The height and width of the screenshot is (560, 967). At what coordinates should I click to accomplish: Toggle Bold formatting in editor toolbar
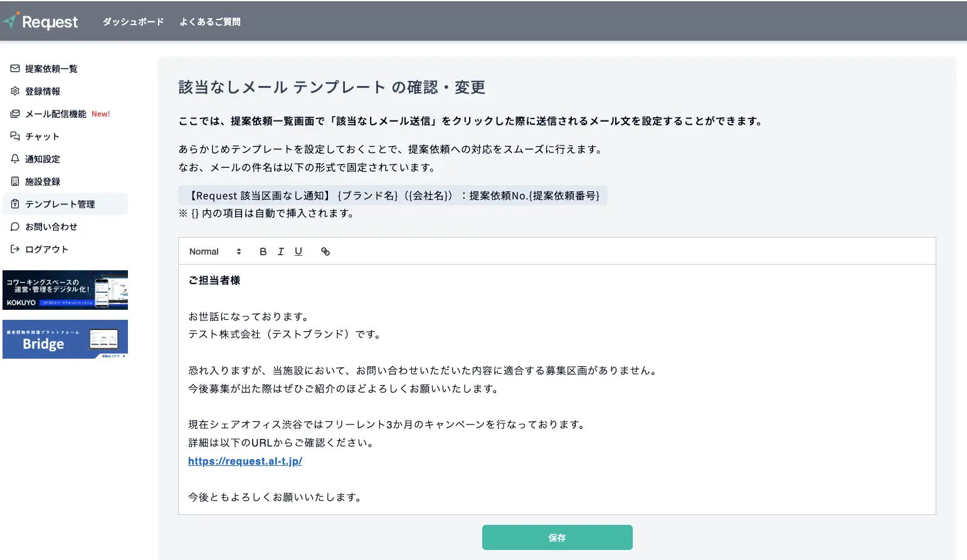click(x=263, y=251)
